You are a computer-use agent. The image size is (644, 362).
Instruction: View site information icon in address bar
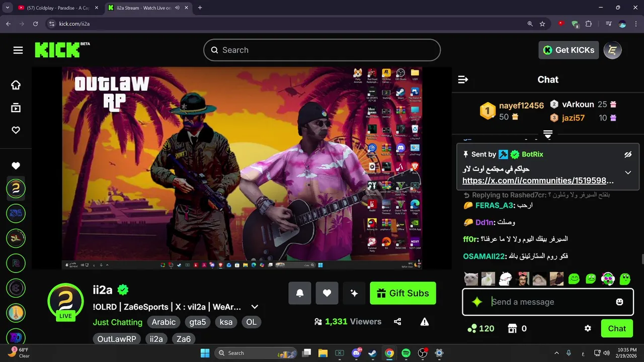(x=51, y=24)
